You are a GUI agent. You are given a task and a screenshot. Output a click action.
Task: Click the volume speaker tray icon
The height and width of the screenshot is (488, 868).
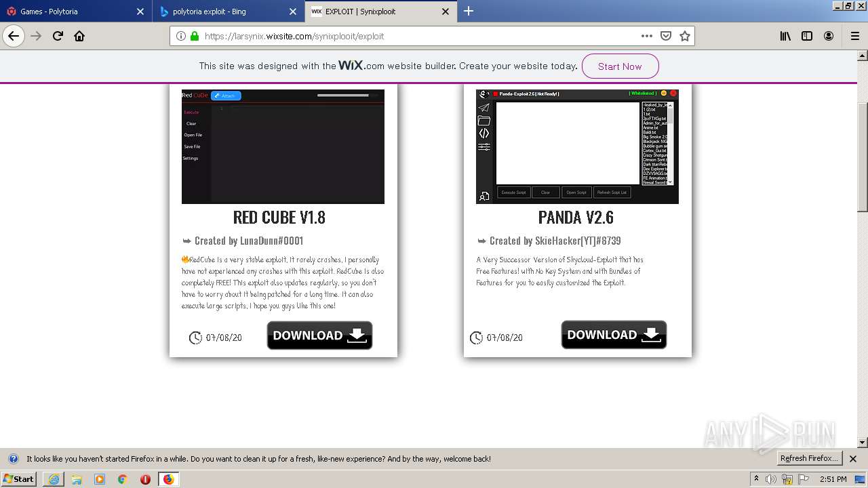click(x=771, y=479)
